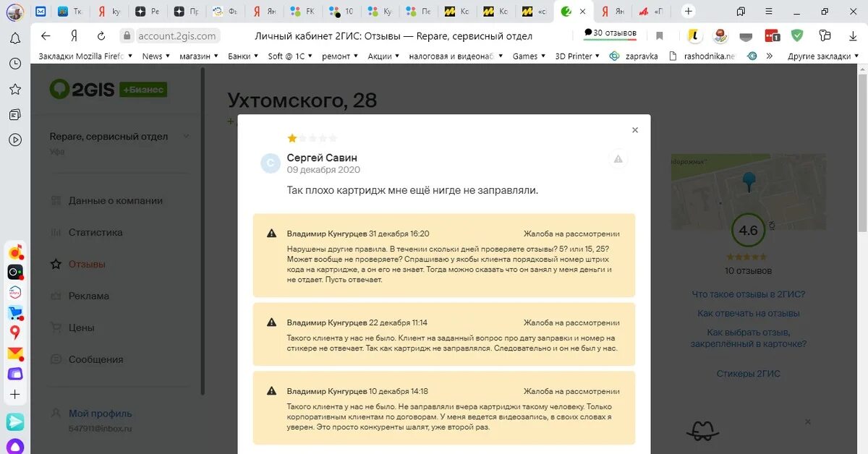868x454 pixels.
Task: Click complaint dated 10 декабря 14:18
Action: [443, 408]
